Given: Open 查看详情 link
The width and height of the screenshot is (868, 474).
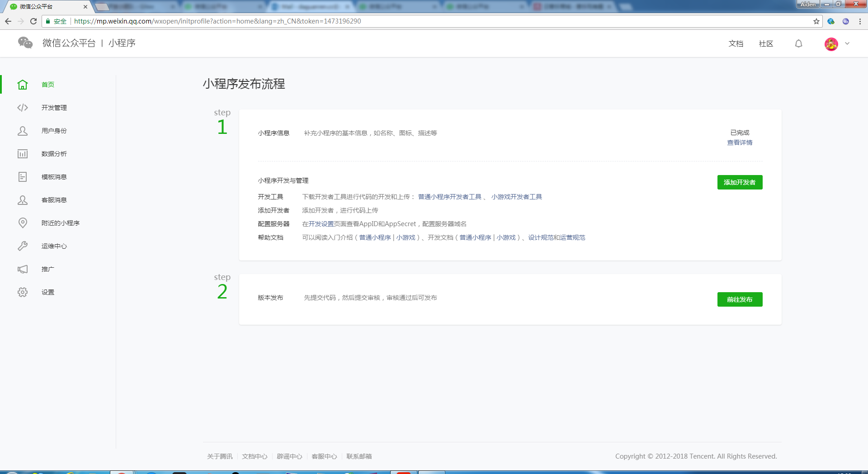Looking at the screenshot, I should pyautogui.click(x=740, y=142).
